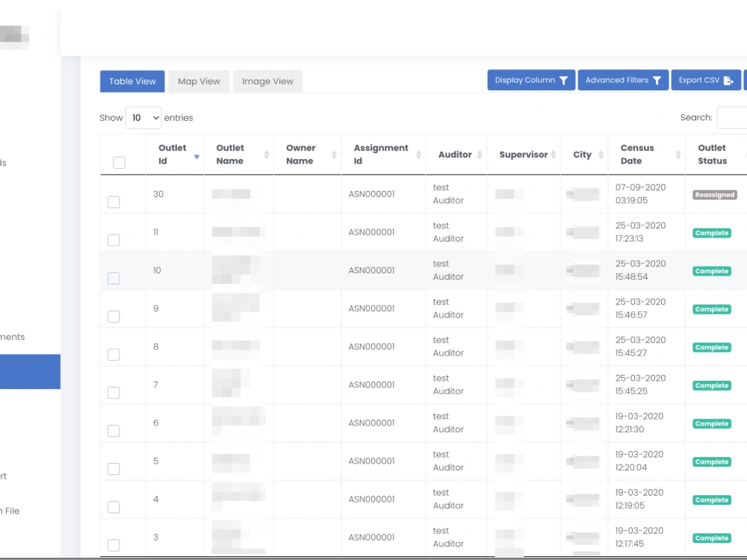Check the row for Outlet Id 8
747x560 pixels.
(114, 354)
